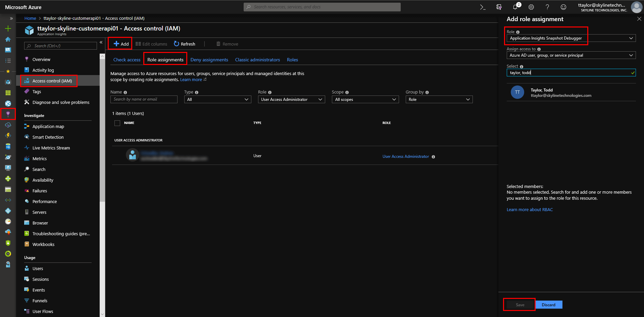644x317 pixels.
Task: Click the Save button
Action: click(520, 305)
